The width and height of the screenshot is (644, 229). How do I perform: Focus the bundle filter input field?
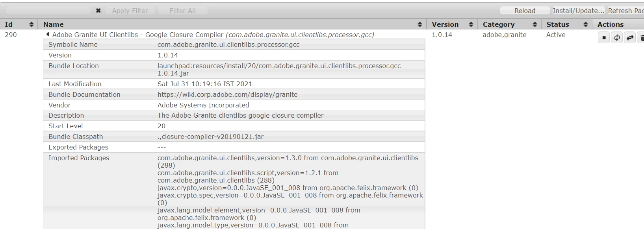click(48, 11)
